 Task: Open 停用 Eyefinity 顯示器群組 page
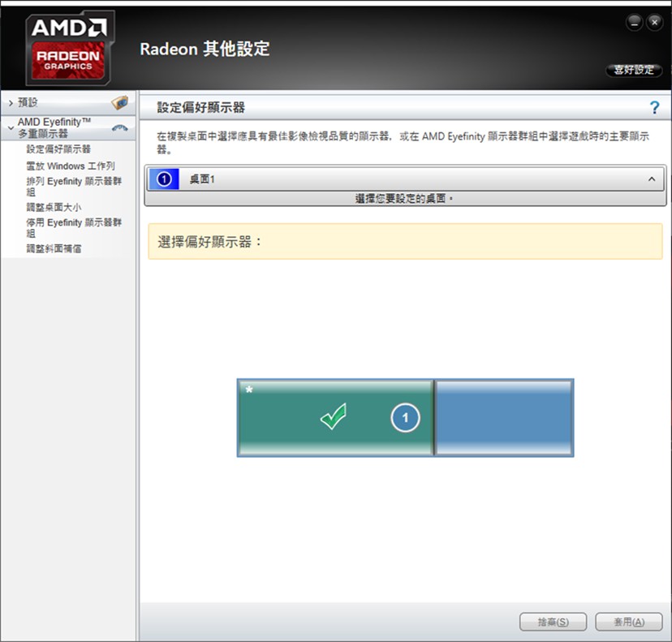coord(74,227)
